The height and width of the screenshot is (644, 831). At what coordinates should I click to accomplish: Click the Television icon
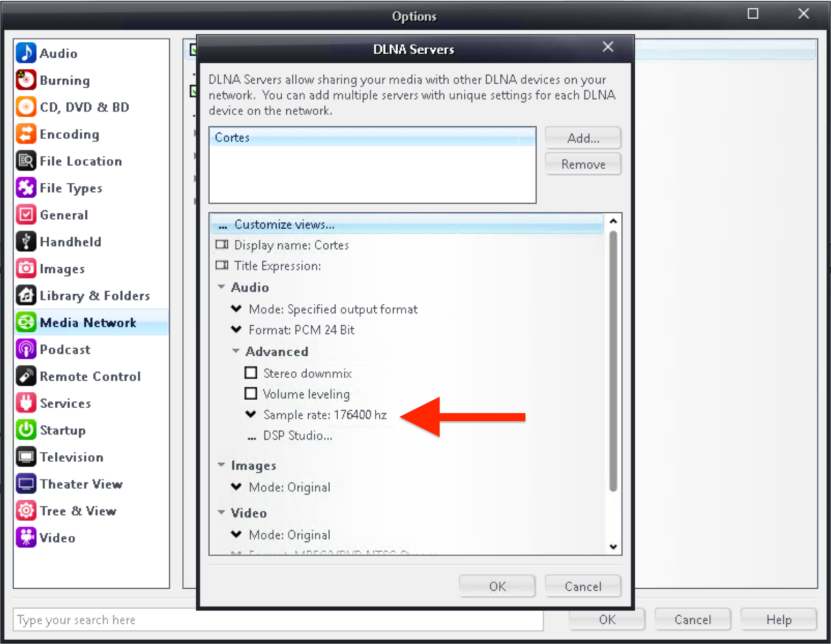pyautogui.click(x=26, y=457)
